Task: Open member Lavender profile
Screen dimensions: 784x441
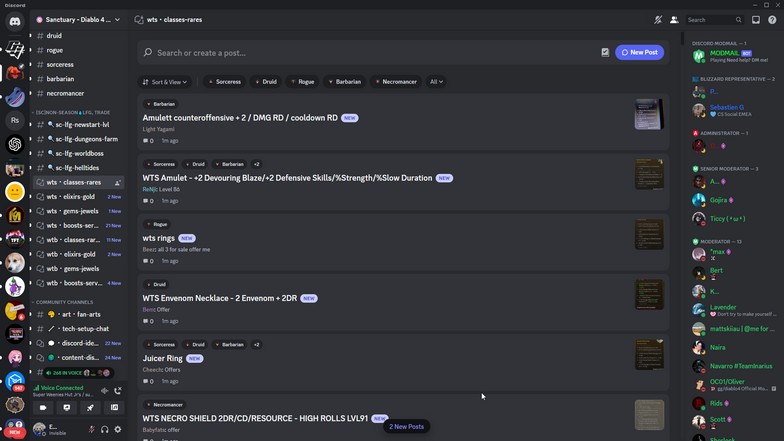Action: pyautogui.click(x=734, y=310)
